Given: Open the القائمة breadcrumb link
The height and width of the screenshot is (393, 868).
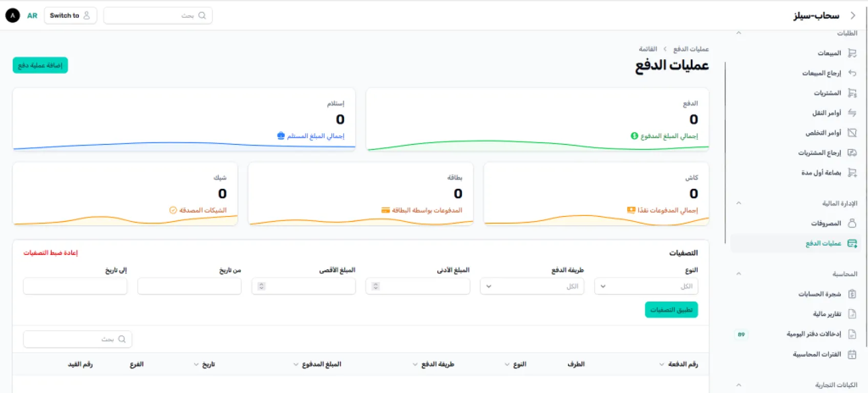Looking at the screenshot, I should tap(648, 48).
